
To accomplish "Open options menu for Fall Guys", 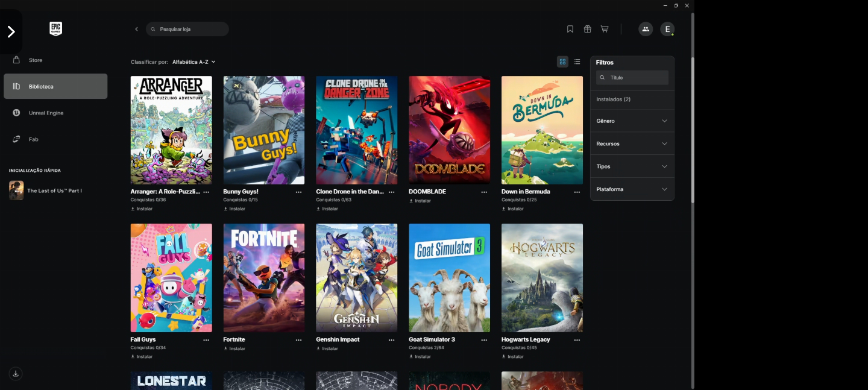I will coord(206,340).
